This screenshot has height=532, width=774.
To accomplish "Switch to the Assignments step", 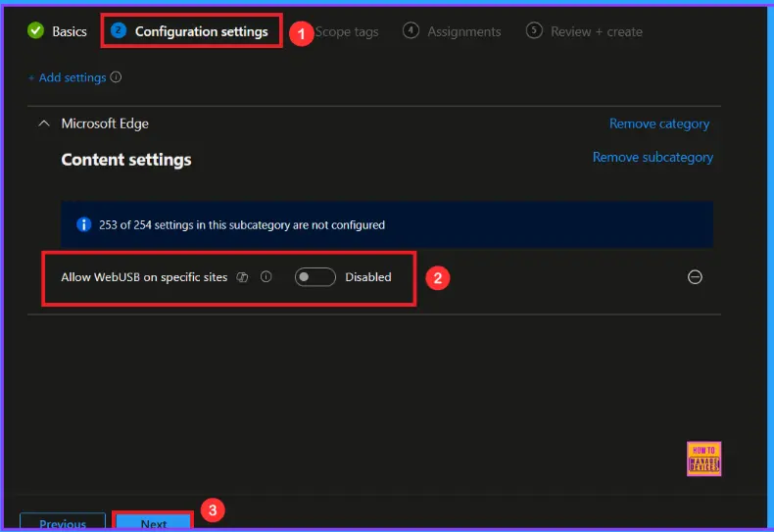I will 452,31.
